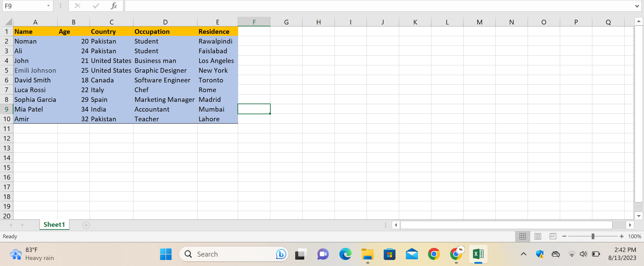Open File Explorer from the taskbar
The image size is (644, 266).
[367, 254]
